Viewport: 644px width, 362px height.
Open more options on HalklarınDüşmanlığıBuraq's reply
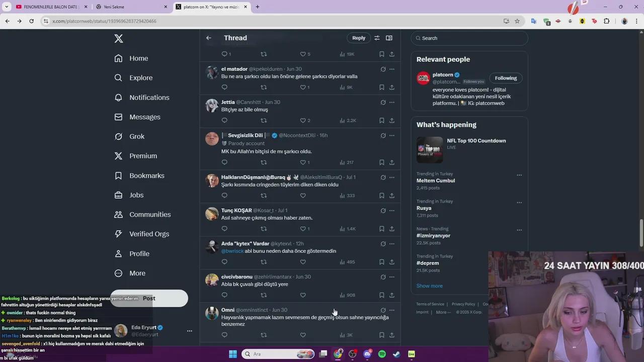[x=392, y=177]
